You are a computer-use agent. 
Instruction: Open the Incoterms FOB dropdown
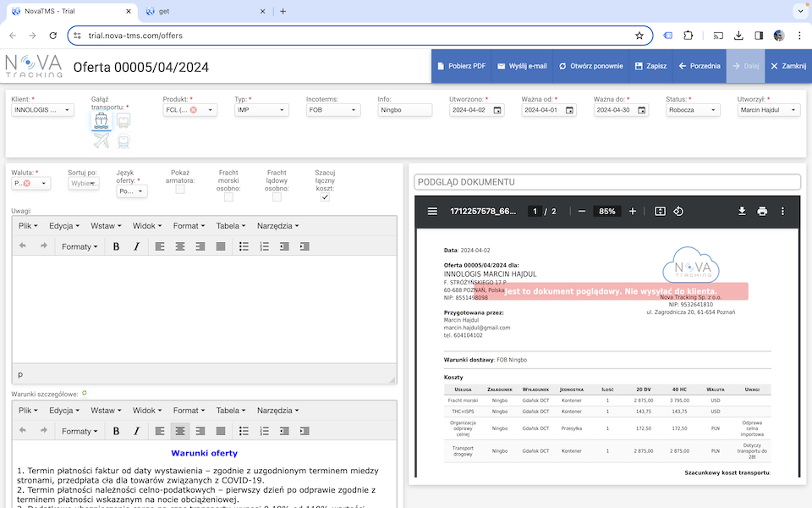(334, 110)
